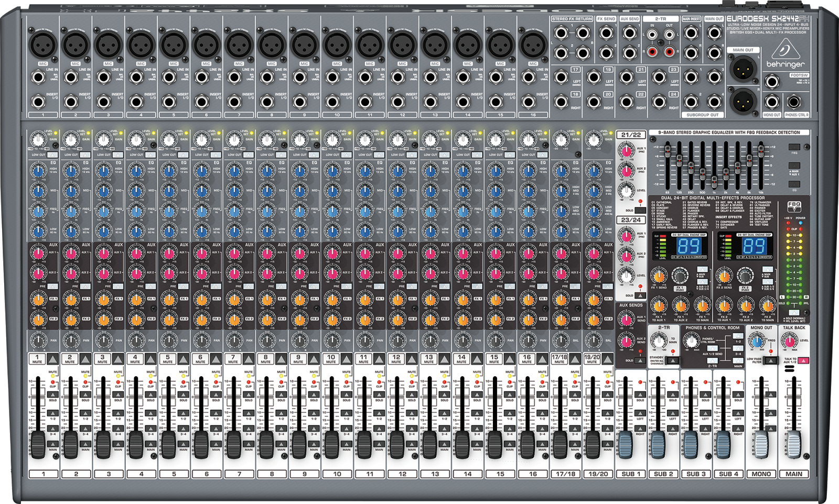This screenshot has width=839, height=504.
Task: Click the FX 2 preset number display
Action: 754,246
